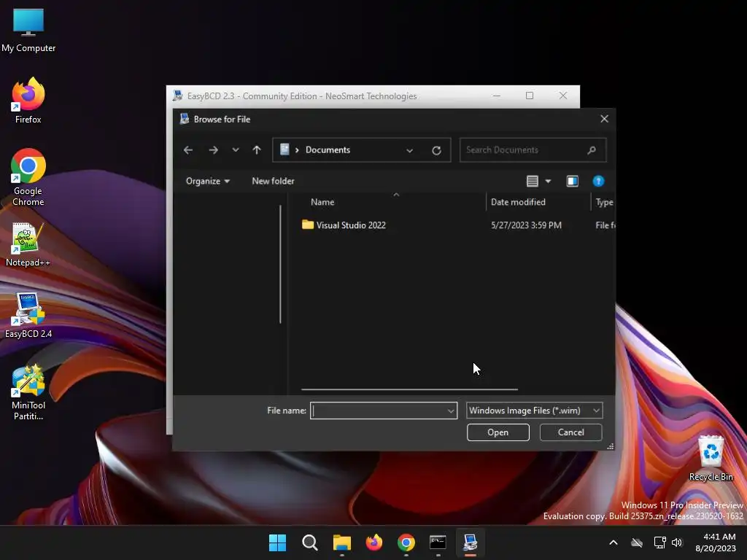Toggle the preview pane
The width and height of the screenshot is (747, 560).
click(x=572, y=181)
